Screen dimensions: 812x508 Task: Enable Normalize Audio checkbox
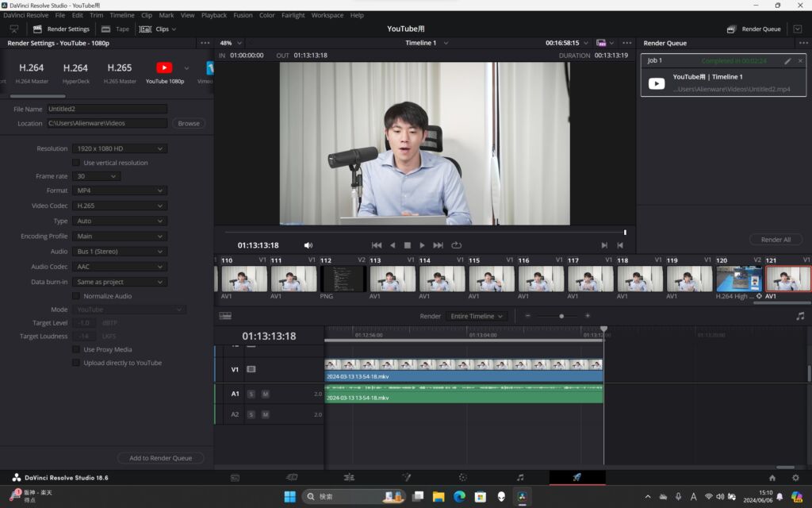(76, 296)
